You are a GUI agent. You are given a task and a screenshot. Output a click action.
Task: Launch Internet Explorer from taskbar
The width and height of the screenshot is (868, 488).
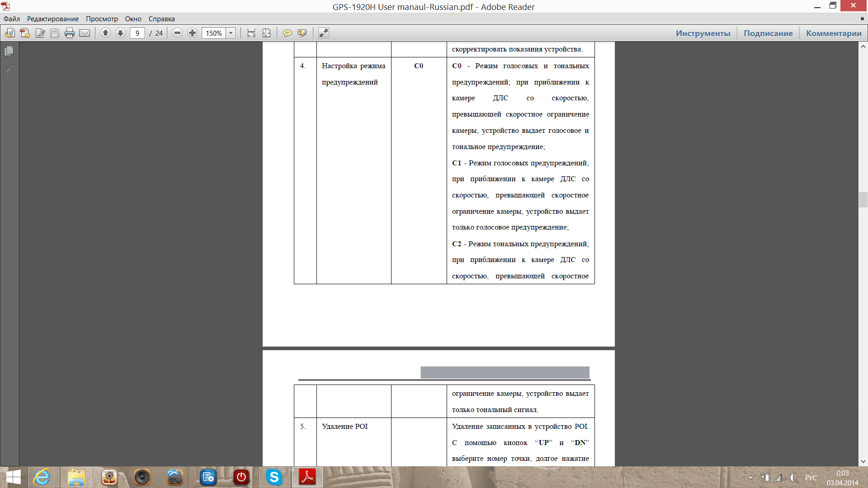click(x=42, y=477)
